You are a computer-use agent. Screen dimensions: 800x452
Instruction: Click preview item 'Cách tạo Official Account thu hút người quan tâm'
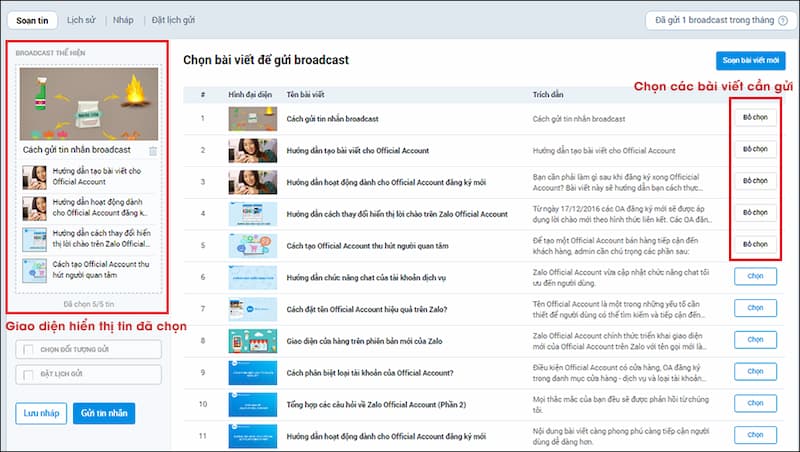(x=89, y=270)
